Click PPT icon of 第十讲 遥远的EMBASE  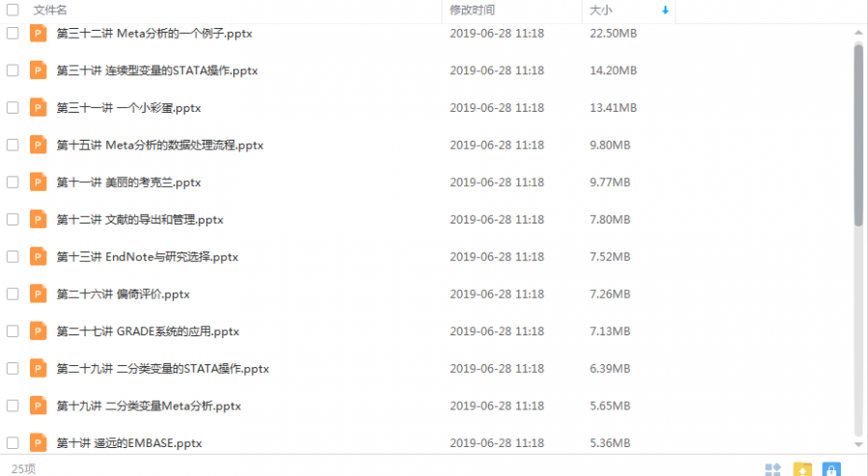point(38,443)
